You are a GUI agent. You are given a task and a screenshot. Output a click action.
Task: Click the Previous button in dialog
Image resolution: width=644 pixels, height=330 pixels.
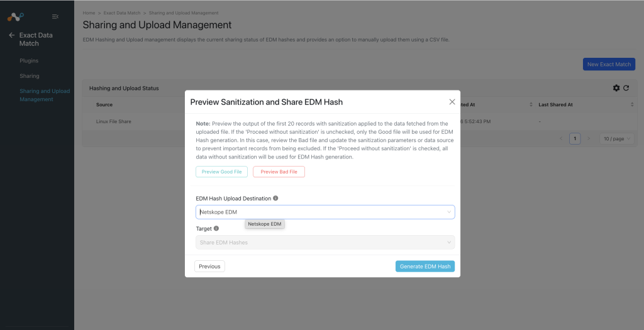[209, 267]
